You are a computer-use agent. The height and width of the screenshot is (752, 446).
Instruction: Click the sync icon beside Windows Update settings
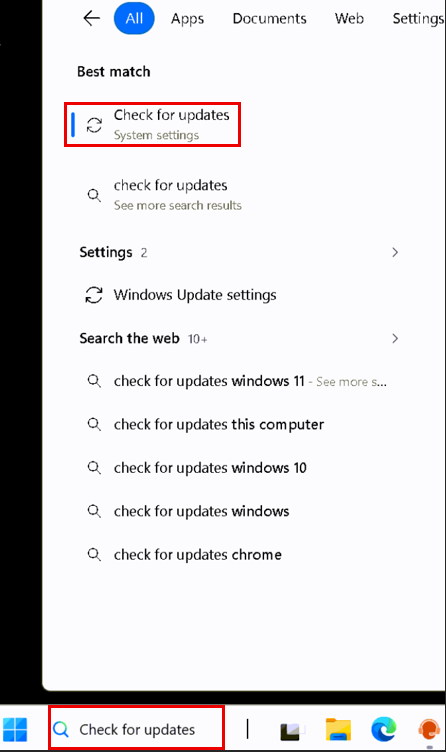coord(94,295)
